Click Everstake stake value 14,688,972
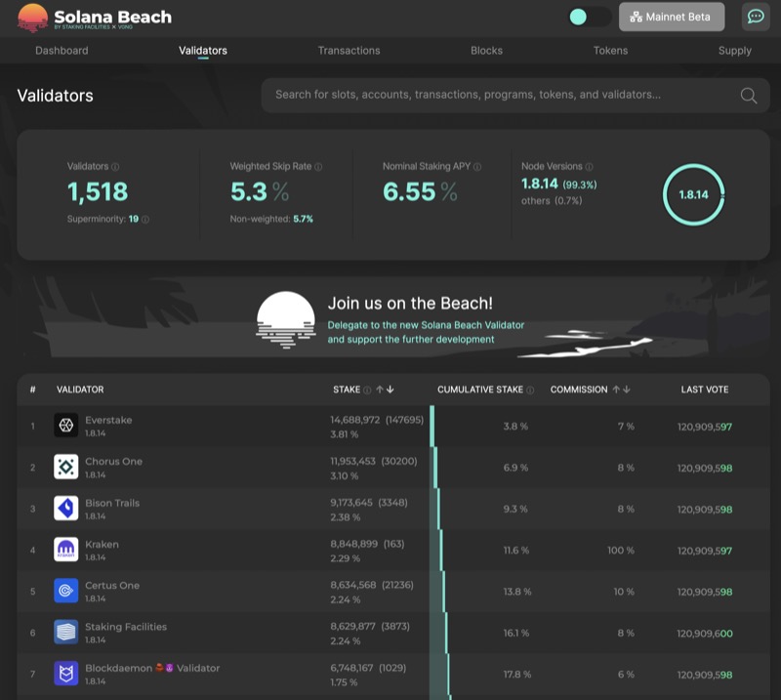781x700 pixels. [355, 420]
